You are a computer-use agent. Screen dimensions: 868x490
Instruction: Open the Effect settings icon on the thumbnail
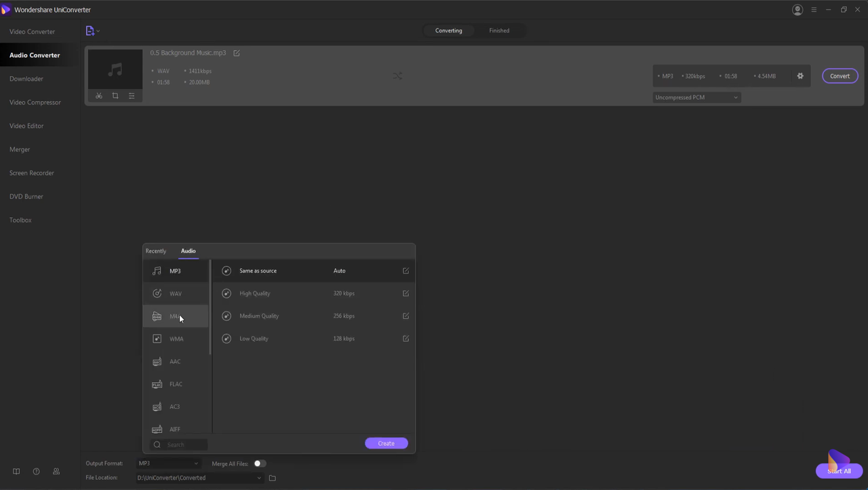132,96
